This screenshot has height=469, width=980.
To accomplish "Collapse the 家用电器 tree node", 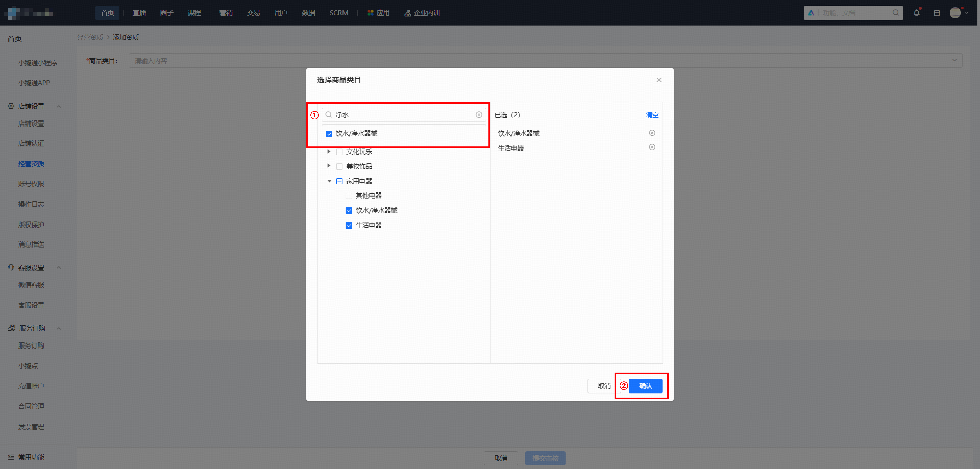I will 329,181.
